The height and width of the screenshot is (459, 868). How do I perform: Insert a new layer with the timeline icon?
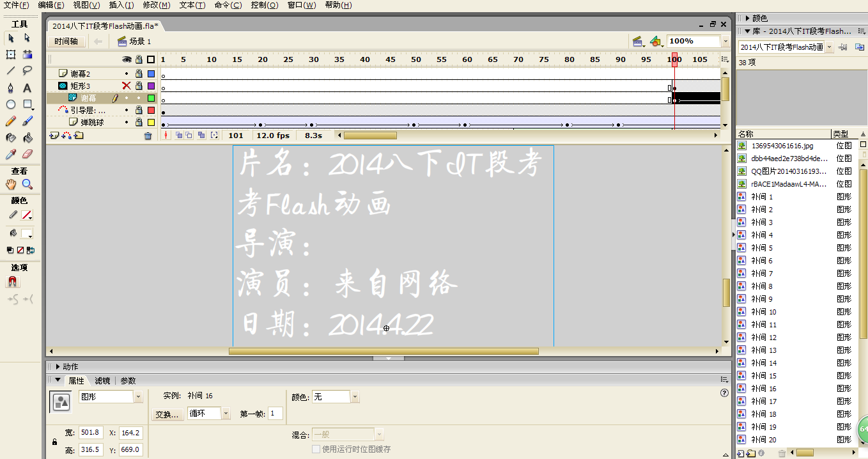[52, 135]
